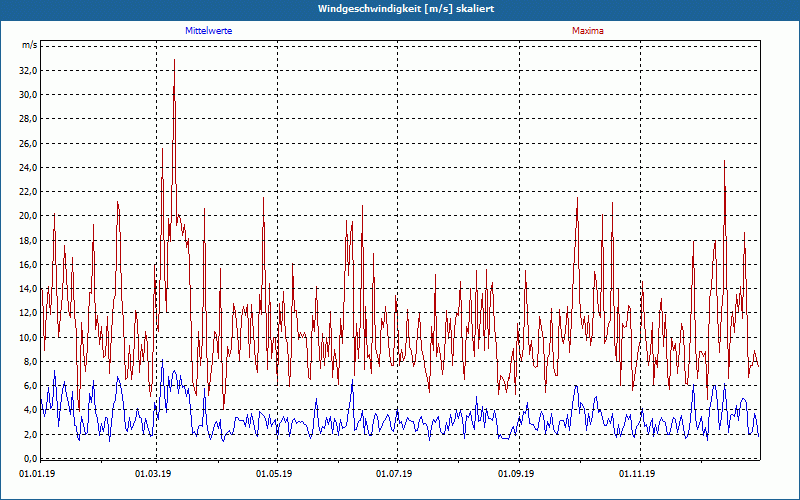This screenshot has width=800, height=500.
Task: Select the 32,0 y-axis value
Action: [x=28, y=70]
